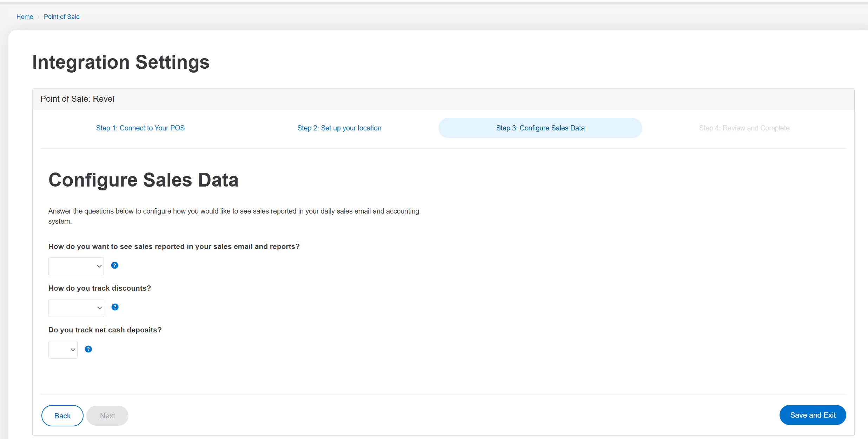Click the Next button

point(107,416)
